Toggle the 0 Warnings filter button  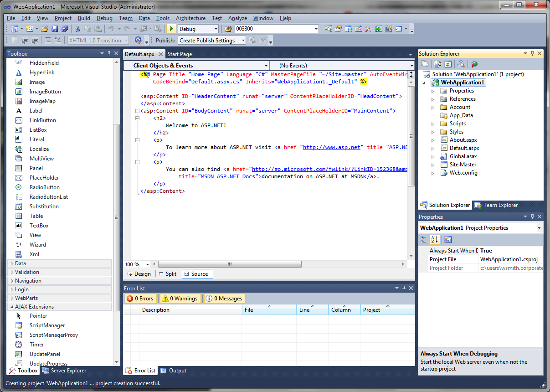[179, 299]
